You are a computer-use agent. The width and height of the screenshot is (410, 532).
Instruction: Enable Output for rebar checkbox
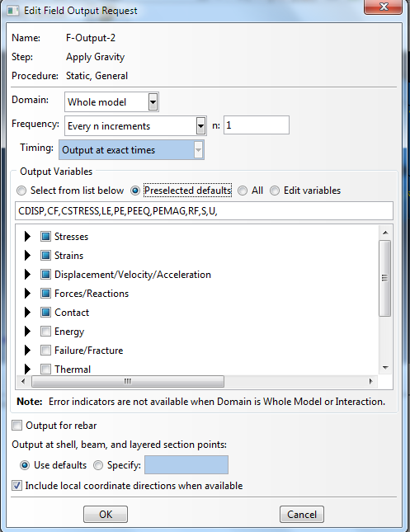click(16, 426)
